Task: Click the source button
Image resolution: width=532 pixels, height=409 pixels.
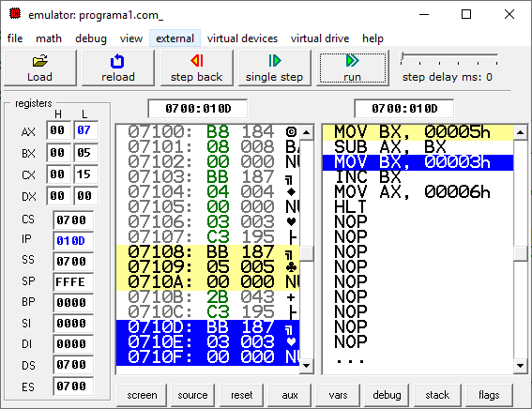Action: [x=192, y=395]
